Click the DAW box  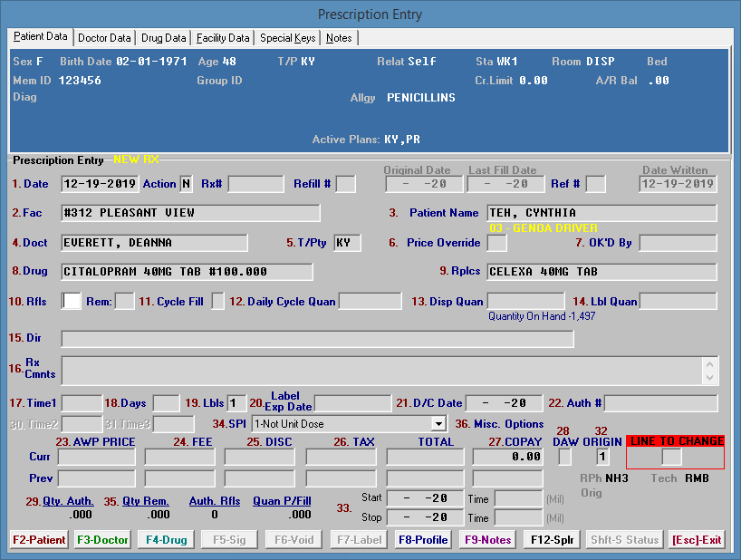click(564, 457)
